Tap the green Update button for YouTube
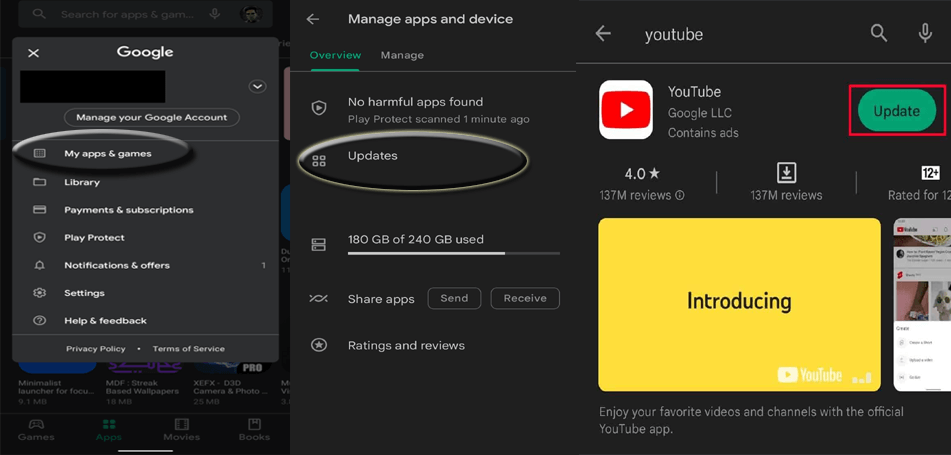The image size is (951, 455). click(896, 111)
